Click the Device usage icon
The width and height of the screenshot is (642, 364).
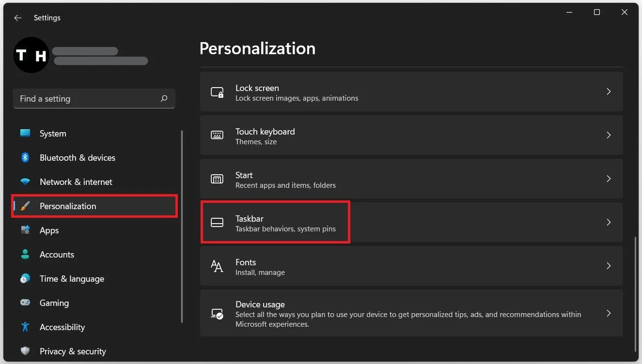click(217, 314)
